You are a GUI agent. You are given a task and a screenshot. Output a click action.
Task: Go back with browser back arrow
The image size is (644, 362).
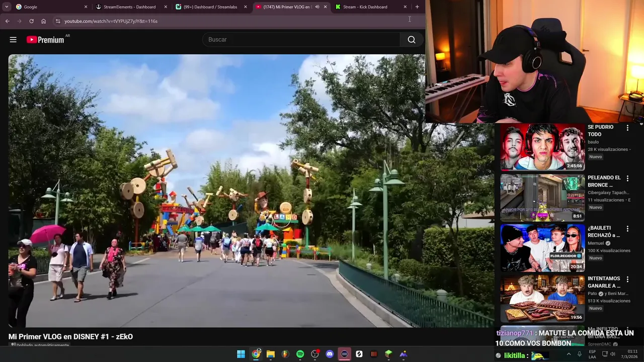coord(7,21)
